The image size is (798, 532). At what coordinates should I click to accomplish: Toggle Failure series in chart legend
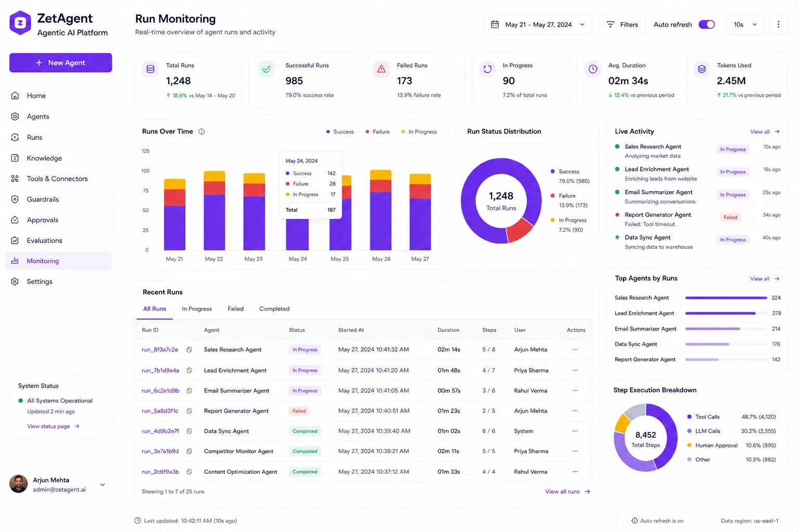pyautogui.click(x=378, y=132)
